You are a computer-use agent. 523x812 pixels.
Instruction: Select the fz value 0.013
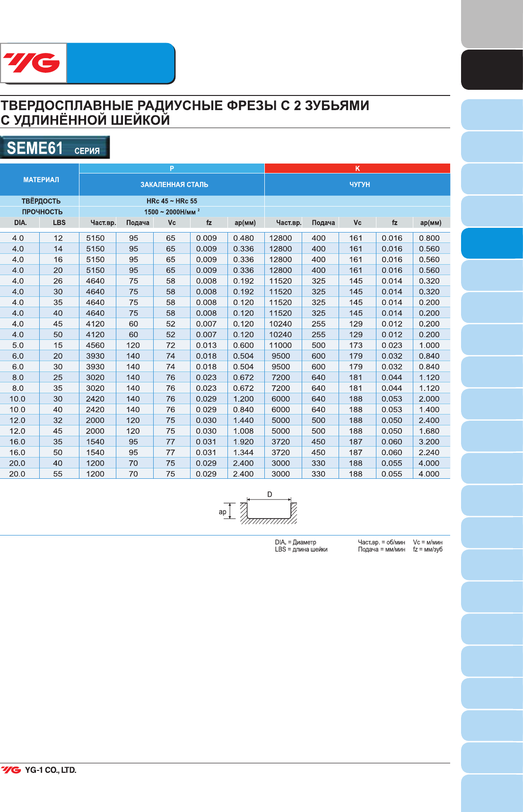(207, 345)
